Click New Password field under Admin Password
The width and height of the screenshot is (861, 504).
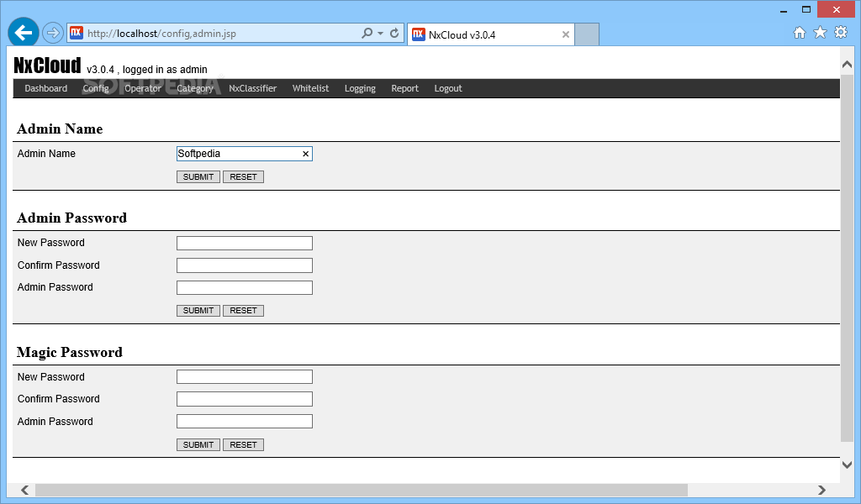click(245, 243)
